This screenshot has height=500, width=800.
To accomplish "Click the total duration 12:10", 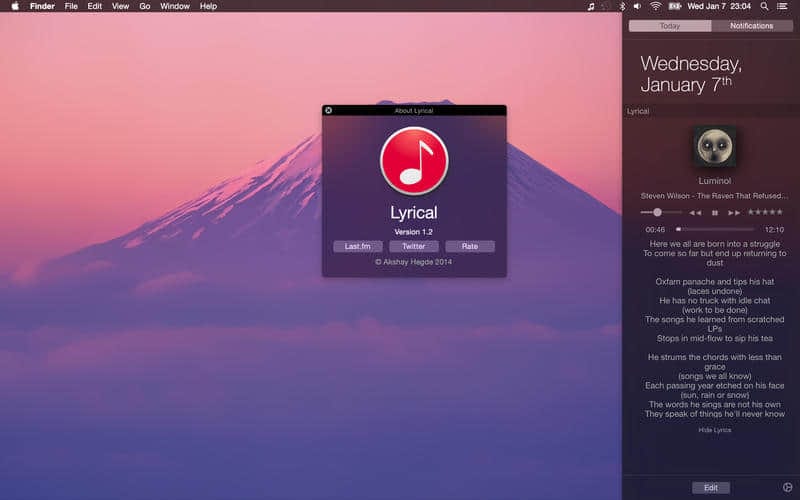I will coord(774,230).
